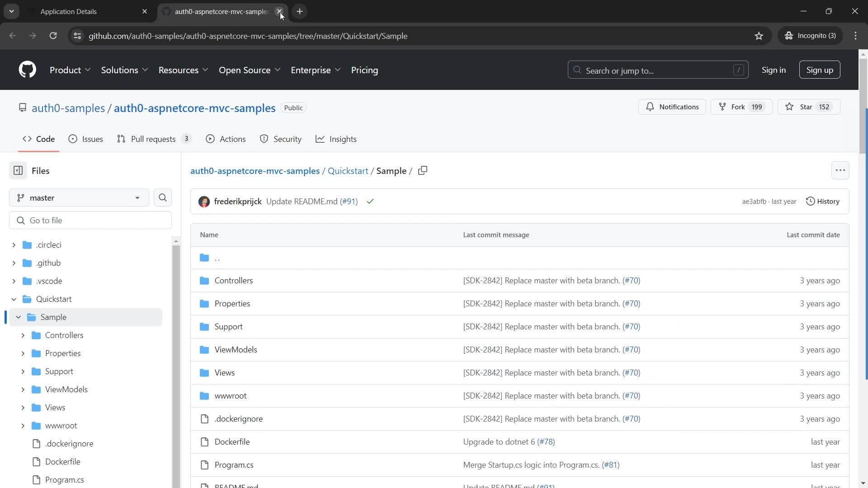Copy the path with the copy icon
Screen dimensions: 868x488
pyautogui.click(x=423, y=171)
